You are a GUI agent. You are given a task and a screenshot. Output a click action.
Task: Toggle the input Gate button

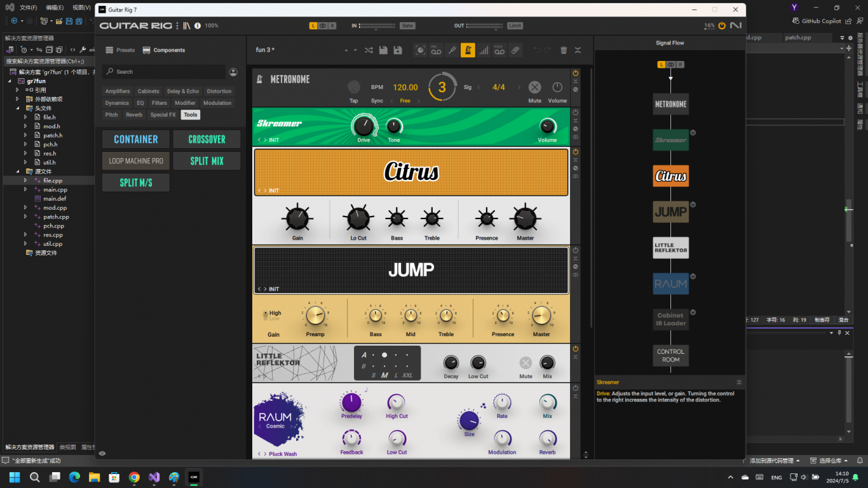tap(407, 25)
